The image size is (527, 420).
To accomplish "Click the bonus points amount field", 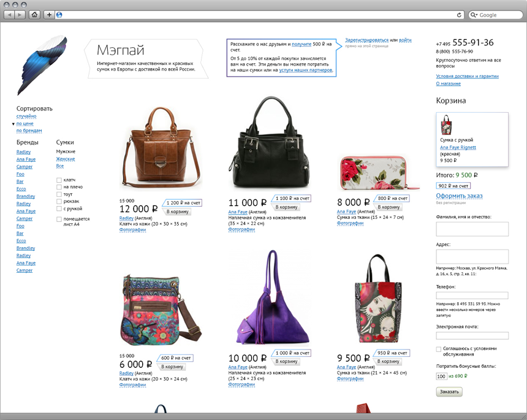I will click(441, 376).
